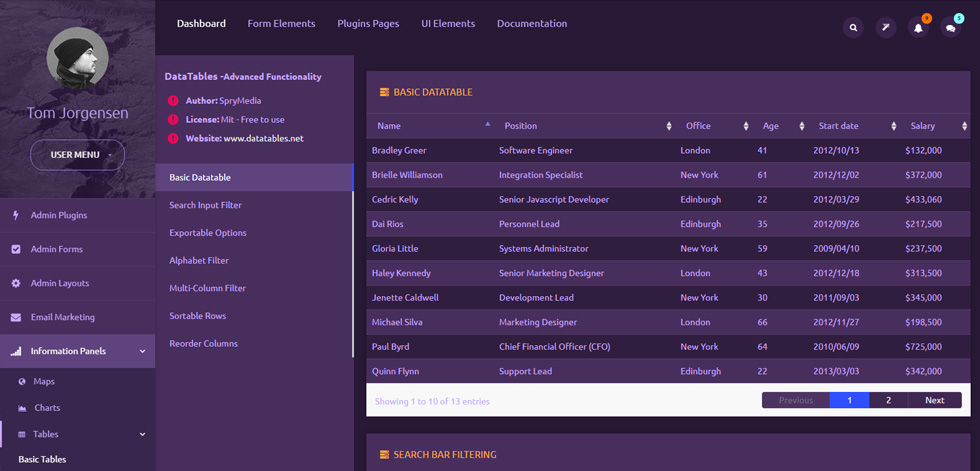Click the Next pagination button
The image size is (980, 471).
(935, 400)
